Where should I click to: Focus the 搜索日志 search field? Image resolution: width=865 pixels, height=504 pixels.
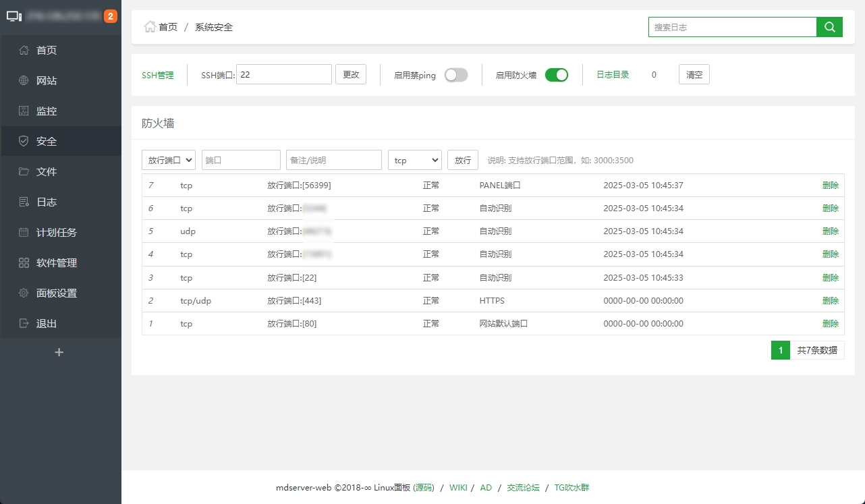tap(732, 27)
